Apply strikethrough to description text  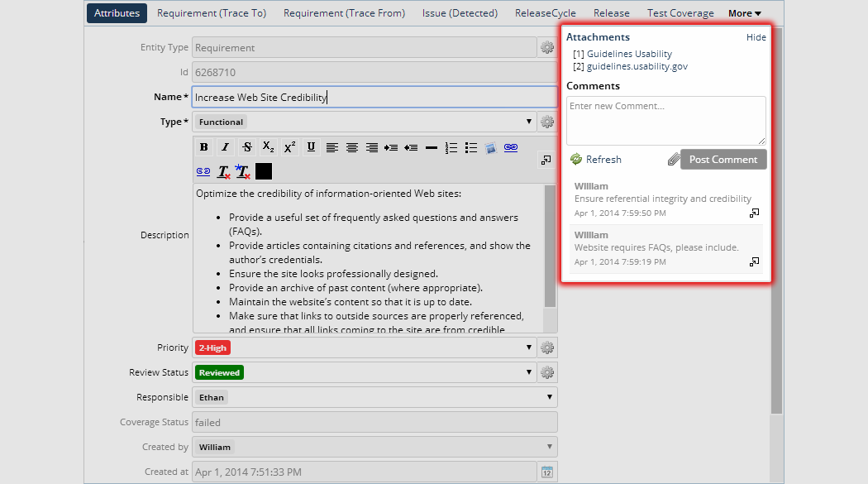247,147
